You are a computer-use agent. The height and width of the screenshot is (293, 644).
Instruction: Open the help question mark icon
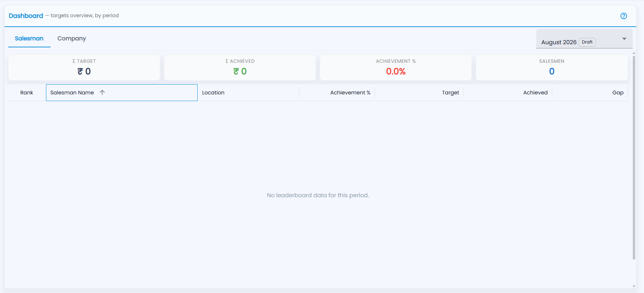point(624,16)
